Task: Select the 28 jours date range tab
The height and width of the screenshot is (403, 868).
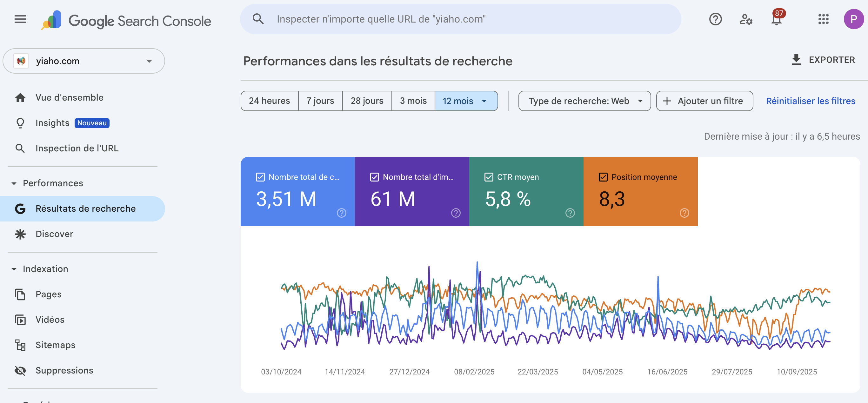Action: pos(367,101)
